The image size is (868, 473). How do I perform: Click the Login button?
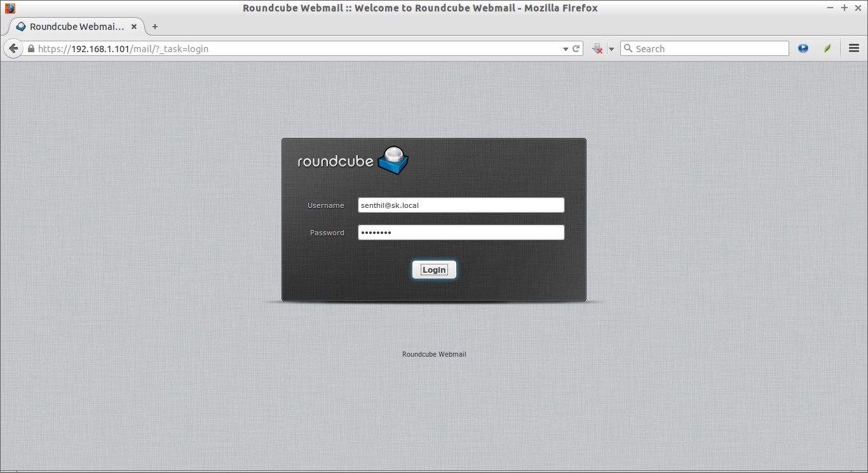pyautogui.click(x=434, y=270)
